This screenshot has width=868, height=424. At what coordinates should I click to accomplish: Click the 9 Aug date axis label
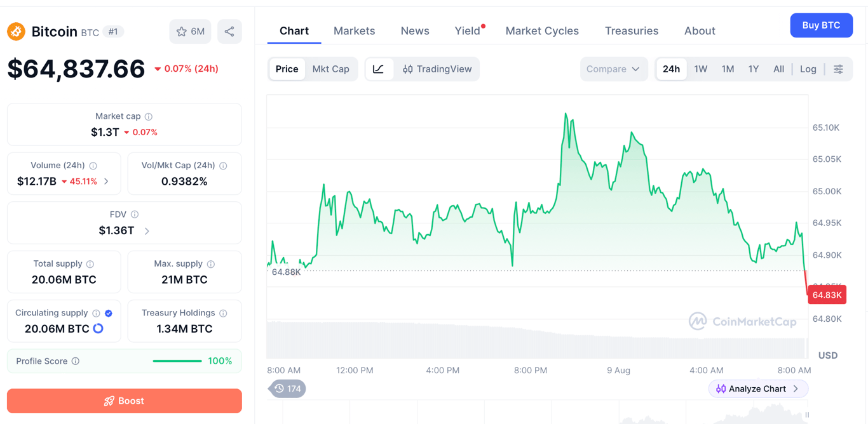[618, 370]
